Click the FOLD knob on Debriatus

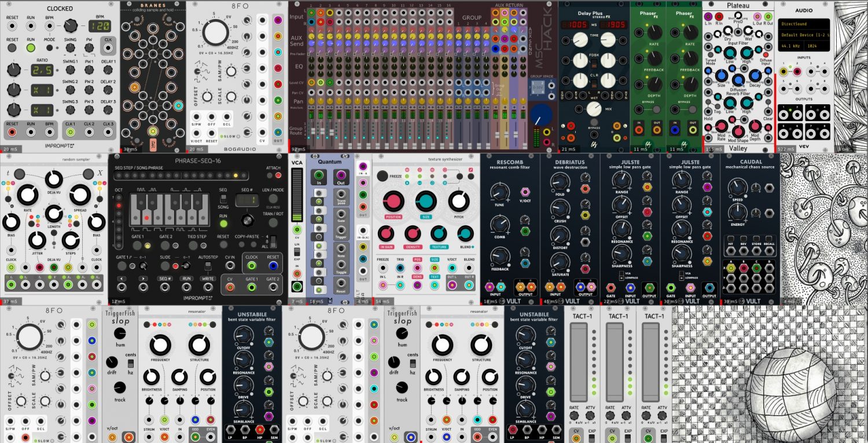(x=560, y=181)
